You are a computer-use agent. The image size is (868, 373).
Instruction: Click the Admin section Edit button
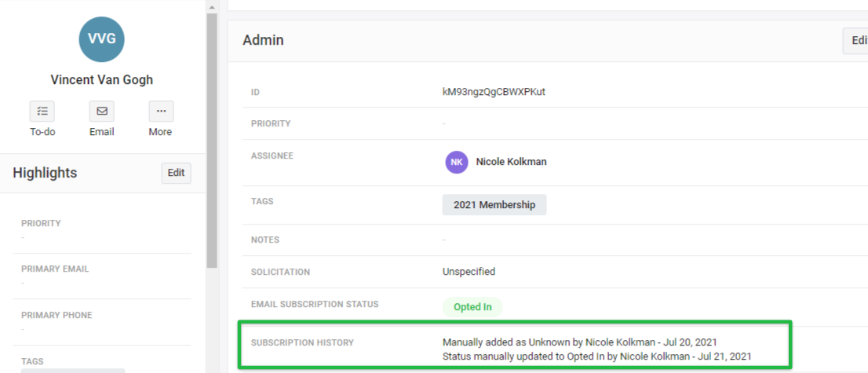[856, 41]
